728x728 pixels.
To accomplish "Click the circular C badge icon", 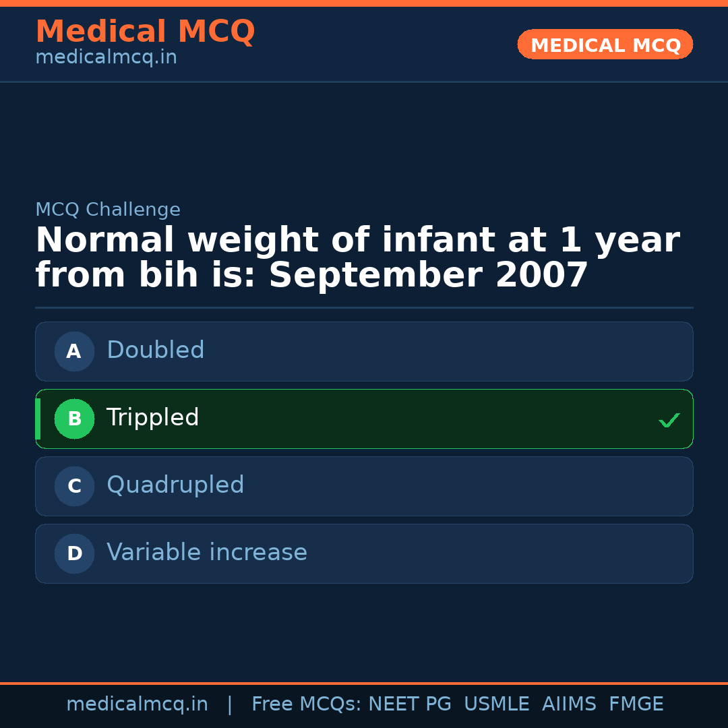I will pyautogui.click(x=74, y=486).
